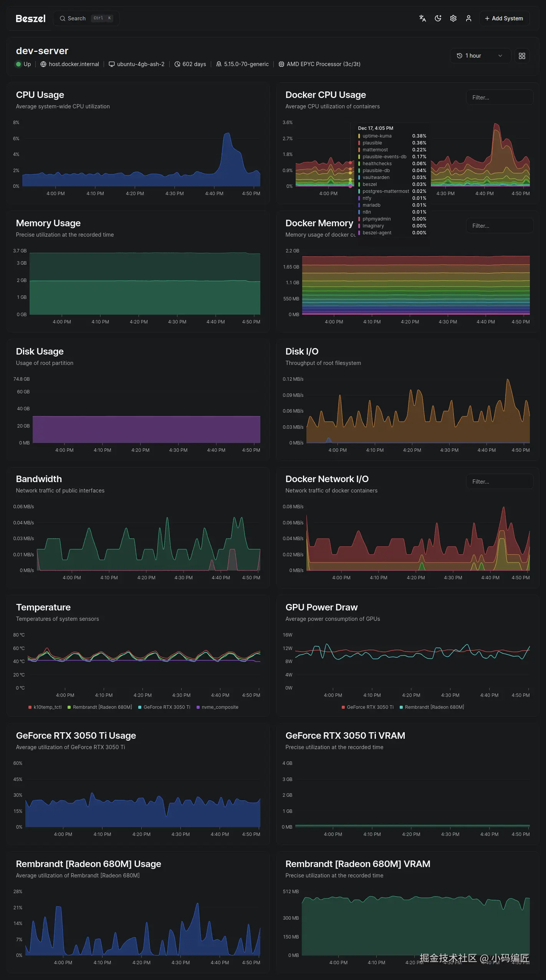This screenshot has height=980, width=546.
Task: Click the Docker Memory filter field
Action: tap(500, 226)
